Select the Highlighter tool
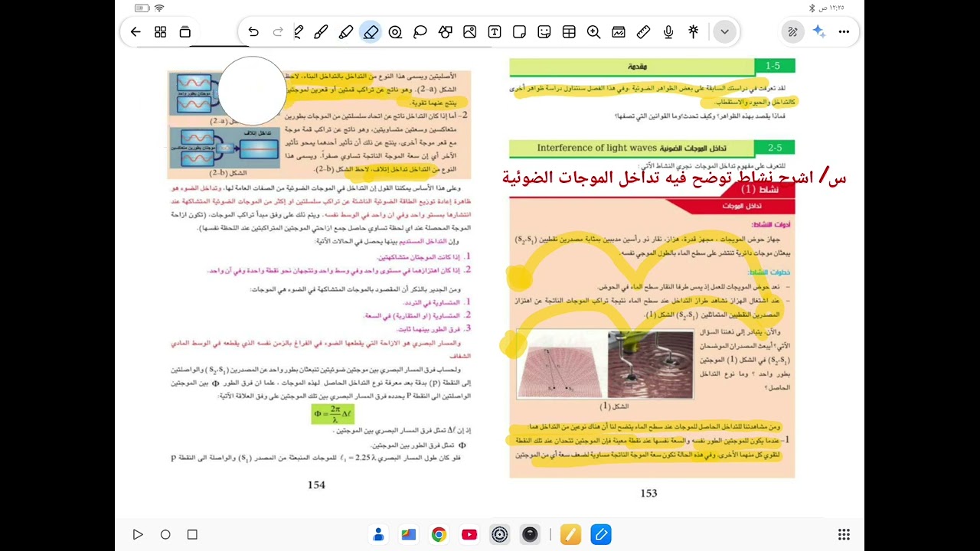Viewport: 980px width, 551px height. pyautogui.click(x=346, y=32)
